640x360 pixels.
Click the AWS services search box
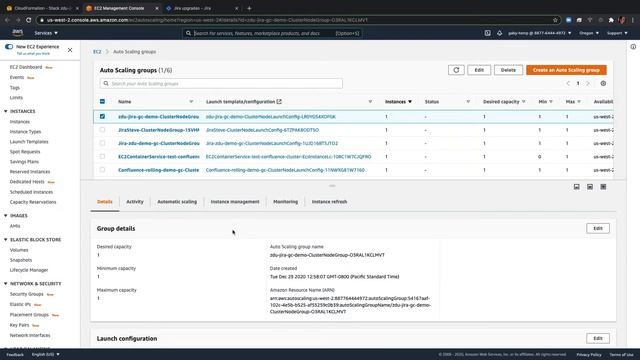[x=272, y=33]
